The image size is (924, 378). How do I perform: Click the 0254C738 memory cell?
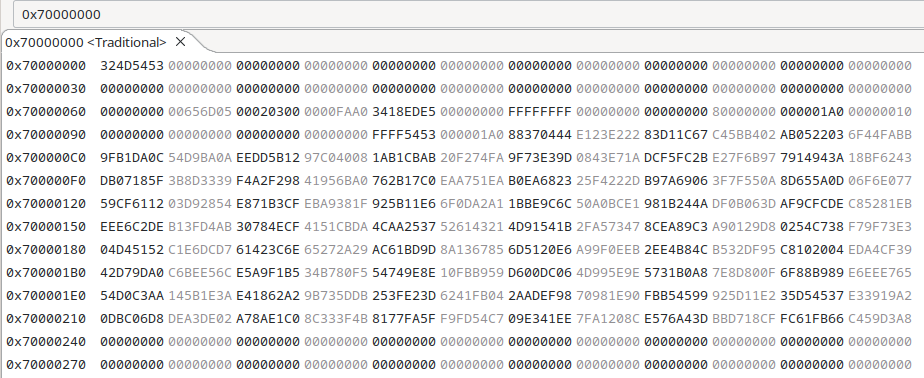812,226
